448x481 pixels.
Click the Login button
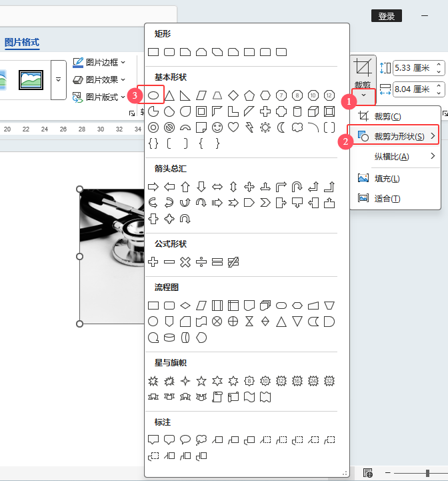point(387,16)
